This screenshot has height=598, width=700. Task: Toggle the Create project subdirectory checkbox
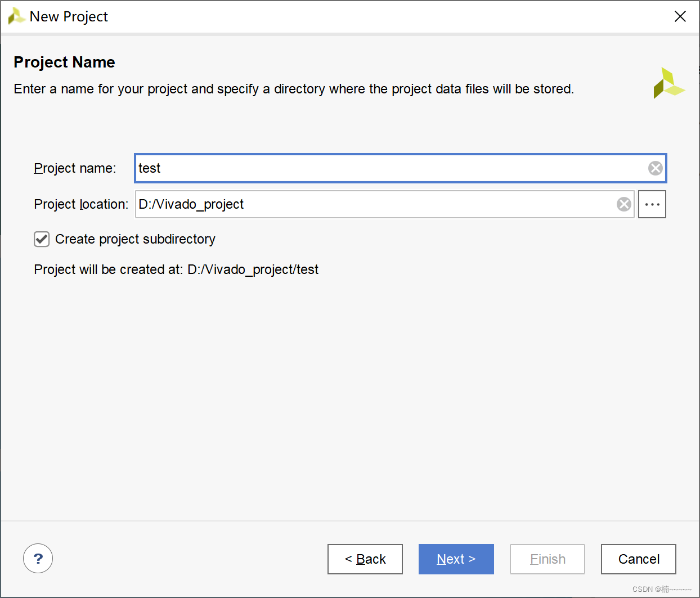coord(42,239)
